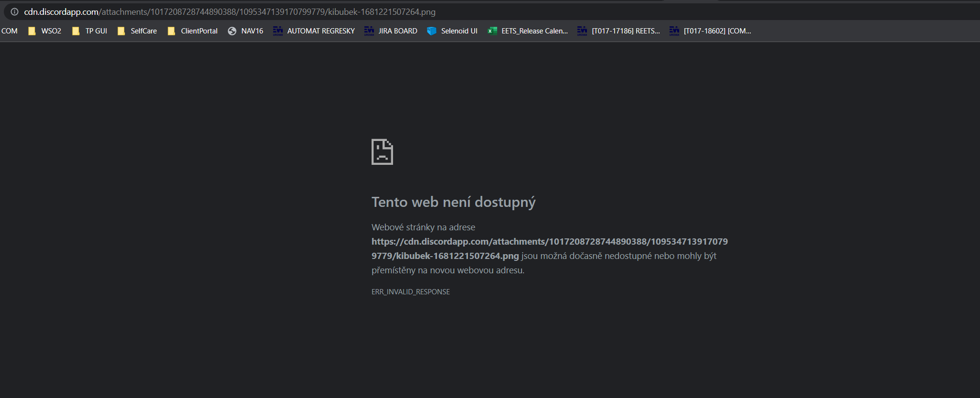Open the JIRA BOARD bookmark
The image size is (980, 398).
(391, 31)
